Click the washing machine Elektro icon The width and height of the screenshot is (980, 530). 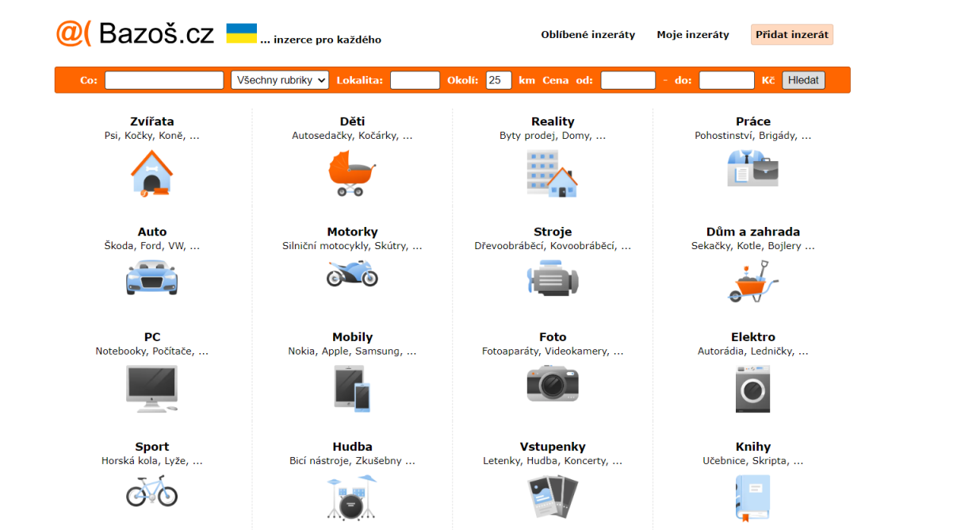(x=752, y=389)
